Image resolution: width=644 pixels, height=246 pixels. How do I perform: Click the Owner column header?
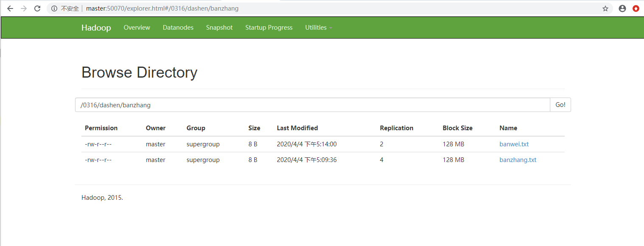156,128
